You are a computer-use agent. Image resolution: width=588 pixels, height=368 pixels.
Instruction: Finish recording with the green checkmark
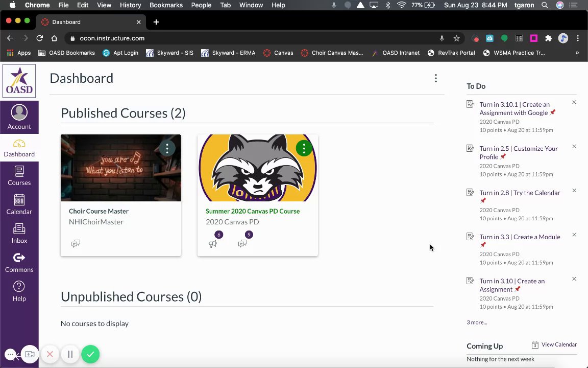point(90,354)
